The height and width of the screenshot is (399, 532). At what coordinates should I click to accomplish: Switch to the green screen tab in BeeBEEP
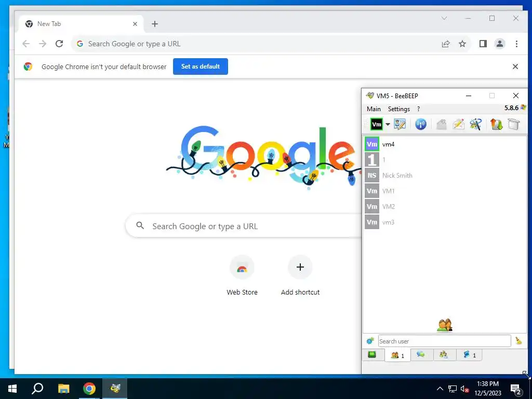tap(372, 355)
